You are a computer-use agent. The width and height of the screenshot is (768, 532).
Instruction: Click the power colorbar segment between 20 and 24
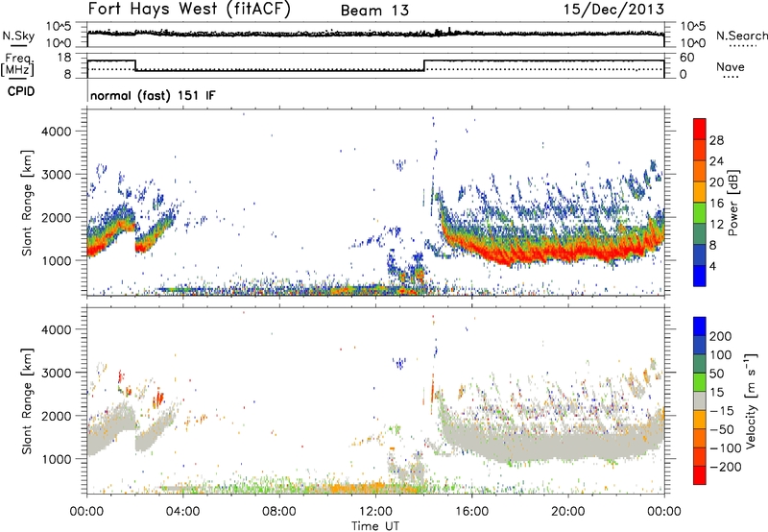pos(700,171)
